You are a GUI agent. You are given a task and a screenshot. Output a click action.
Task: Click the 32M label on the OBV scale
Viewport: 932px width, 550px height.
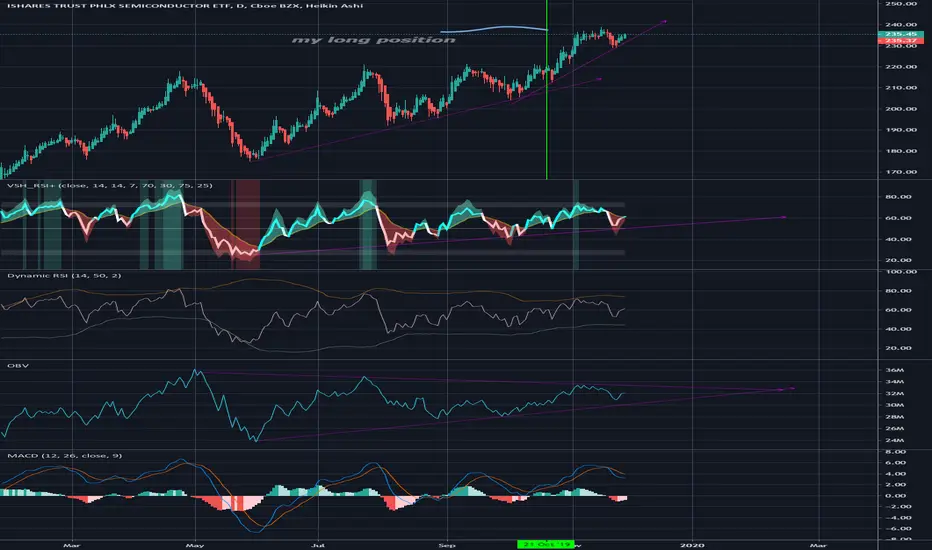click(895, 394)
